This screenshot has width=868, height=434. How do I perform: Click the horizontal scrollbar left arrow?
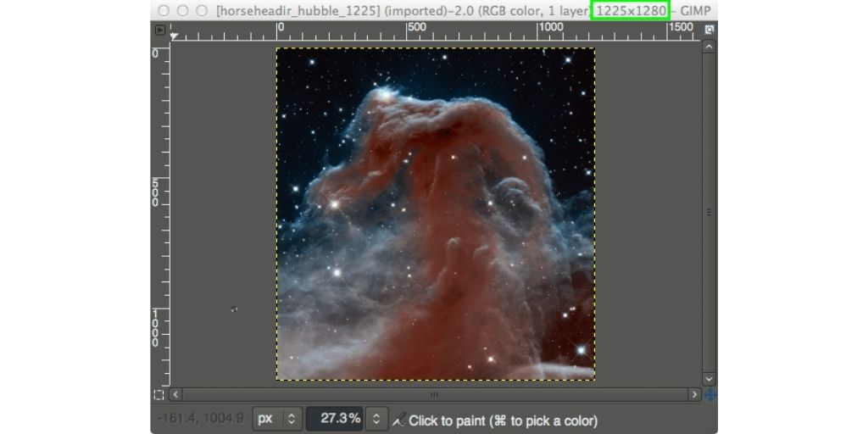175,395
